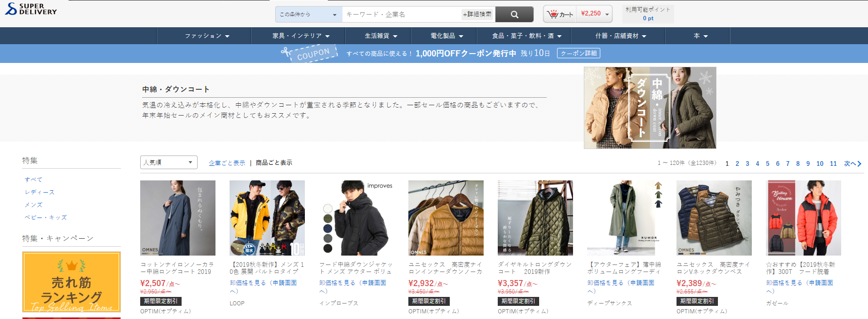Screen dimensions: 868x319
Task: Select 商品ごと表示 view mode
Action: pyautogui.click(x=274, y=163)
